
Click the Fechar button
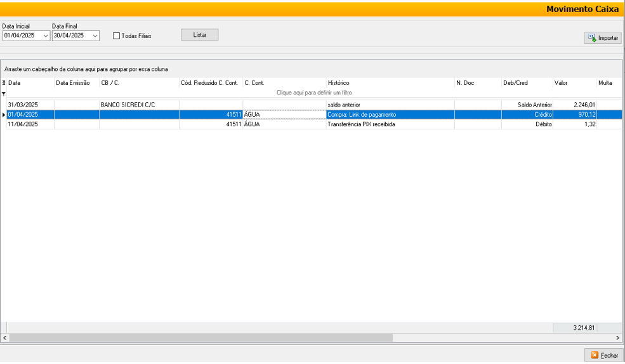tap(604, 355)
